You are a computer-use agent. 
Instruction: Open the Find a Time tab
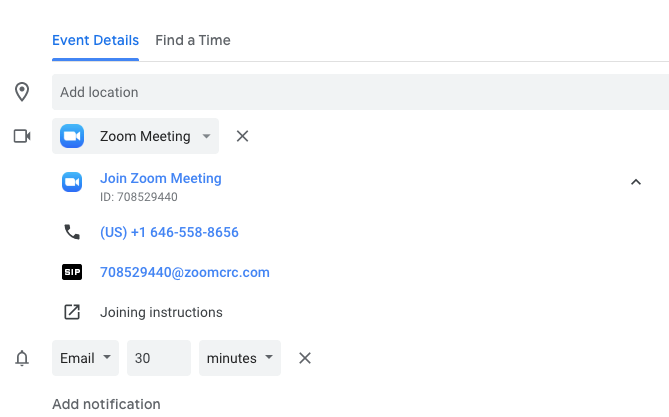click(193, 40)
